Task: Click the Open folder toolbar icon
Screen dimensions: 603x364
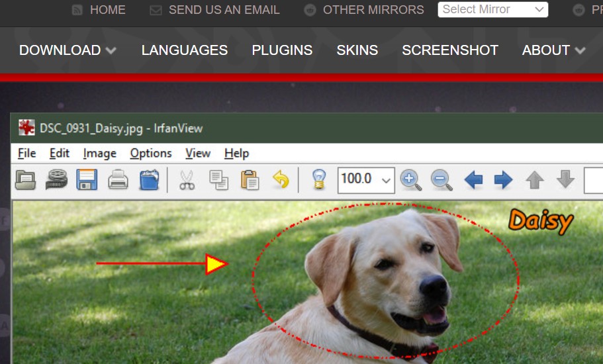Action: [26, 179]
